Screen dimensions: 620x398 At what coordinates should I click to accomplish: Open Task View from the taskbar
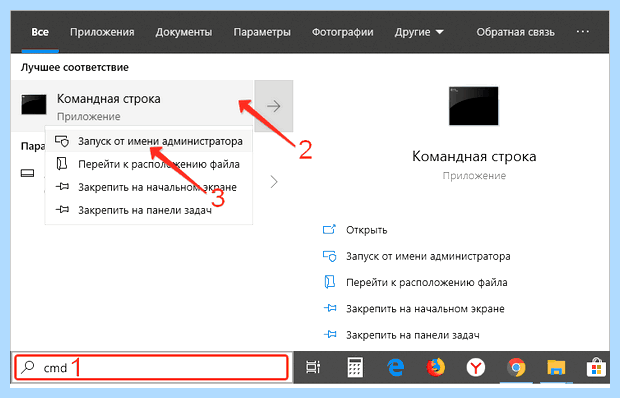tap(313, 368)
